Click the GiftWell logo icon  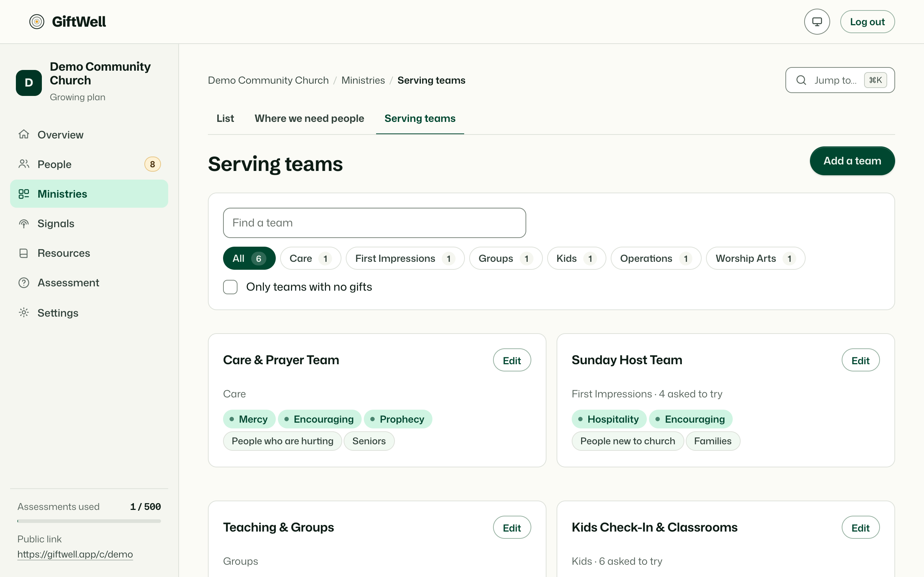[37, 22]
